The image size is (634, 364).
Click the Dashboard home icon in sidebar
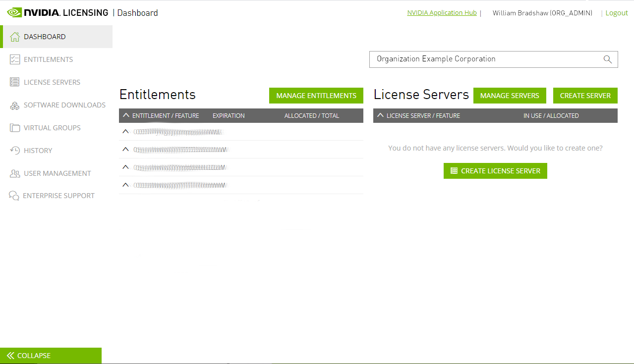(x=15, y=37)
